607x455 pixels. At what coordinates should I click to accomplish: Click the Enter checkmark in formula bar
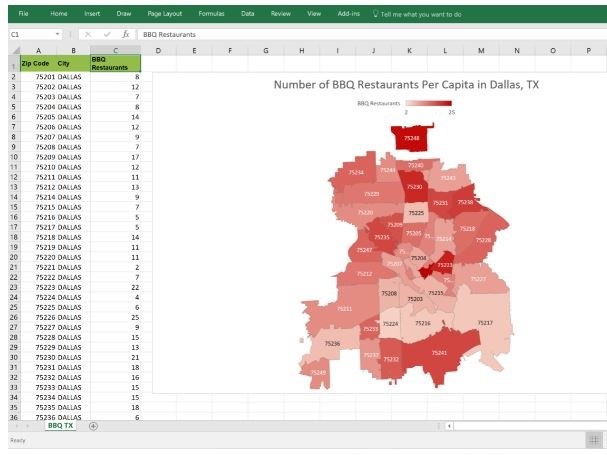pyautogui.click(x=106, y=34)
